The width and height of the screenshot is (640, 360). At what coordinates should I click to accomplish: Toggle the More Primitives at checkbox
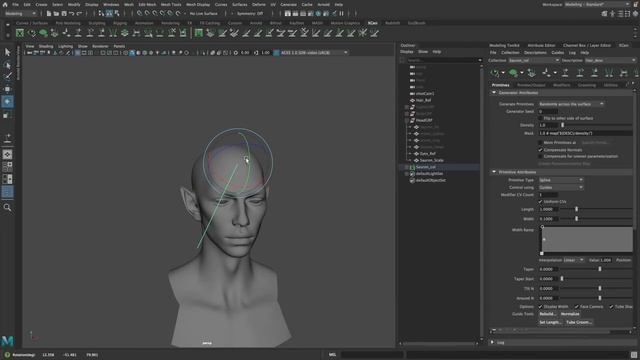pyautogui.click(x=540, y=143)
